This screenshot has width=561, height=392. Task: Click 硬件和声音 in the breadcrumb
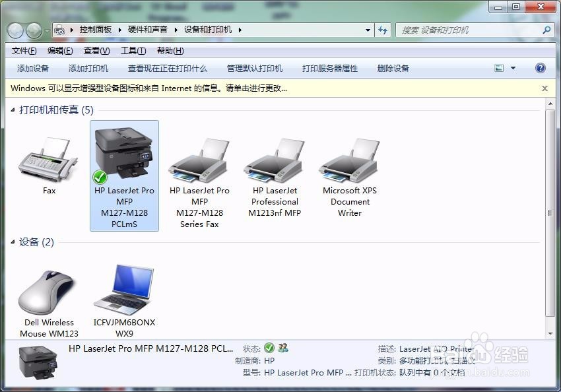click(147, 30)
